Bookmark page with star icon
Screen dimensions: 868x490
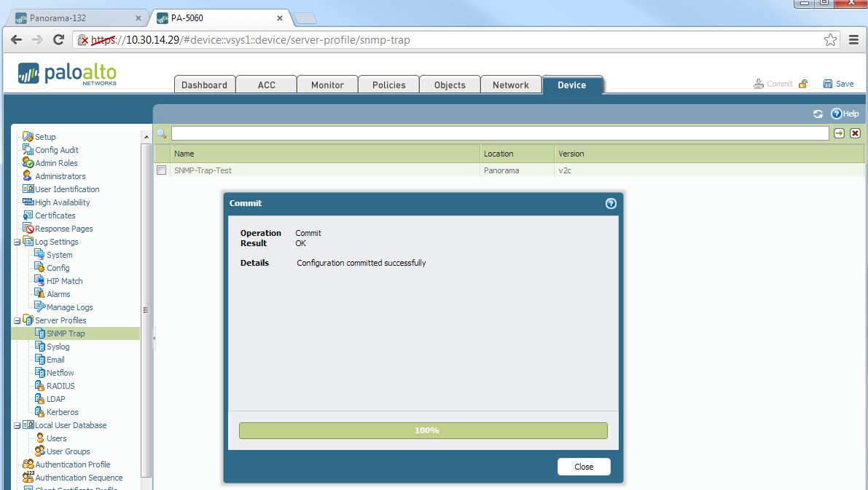click(x=830, y=40)
